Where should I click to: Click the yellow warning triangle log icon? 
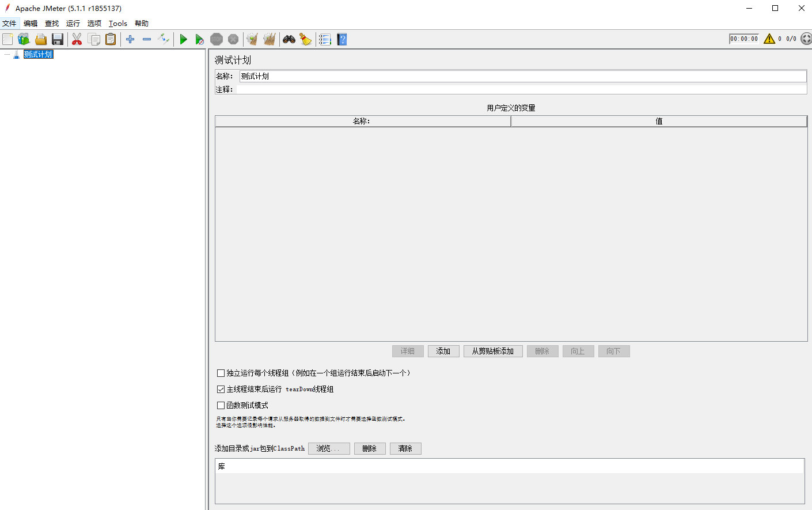[x=769, y=39]
